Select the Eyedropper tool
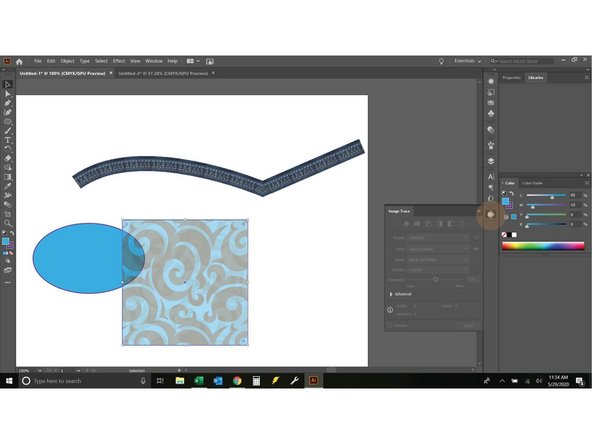The height and width of the screenshot is (444, 592). click(x=8, y=186)
